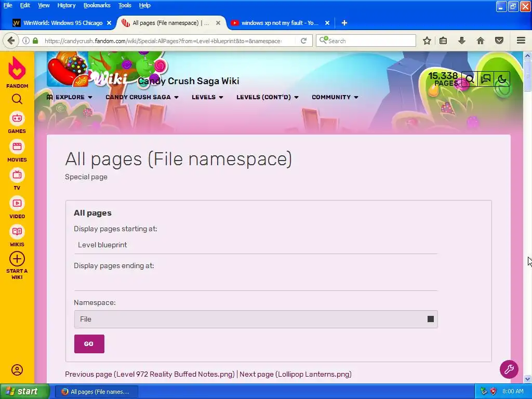Expand the Candy Crush Saga dropdown

point(142,97)
